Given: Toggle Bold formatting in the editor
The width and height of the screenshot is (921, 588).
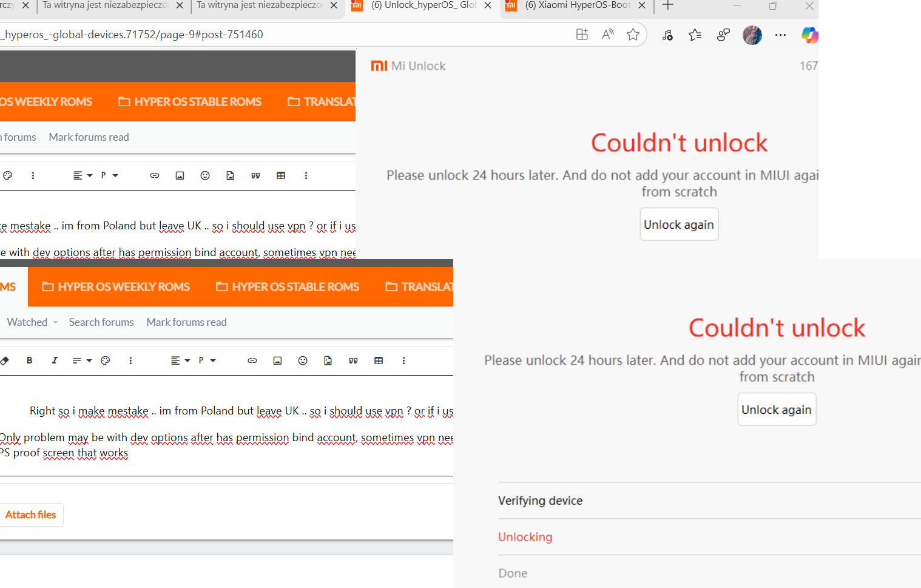Looking at the screenshot, I should coord(29,360).
